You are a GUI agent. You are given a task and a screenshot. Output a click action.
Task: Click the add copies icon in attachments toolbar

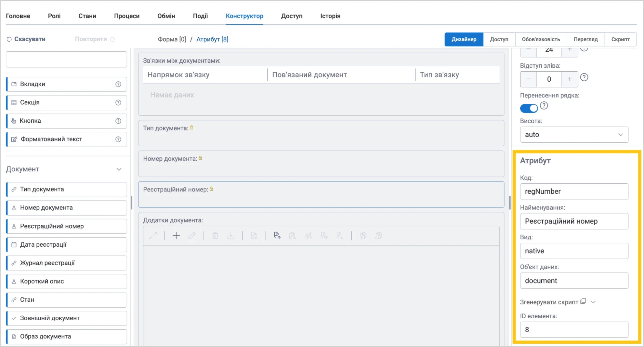pyautogui.click(x=363, y=236)
